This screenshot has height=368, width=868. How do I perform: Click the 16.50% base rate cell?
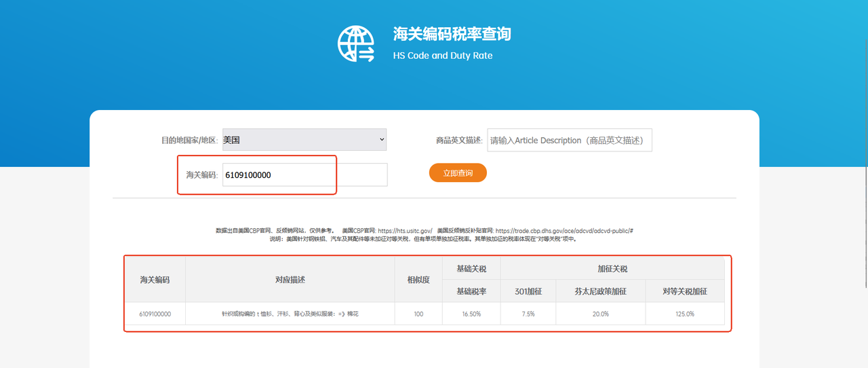point(471,314)
